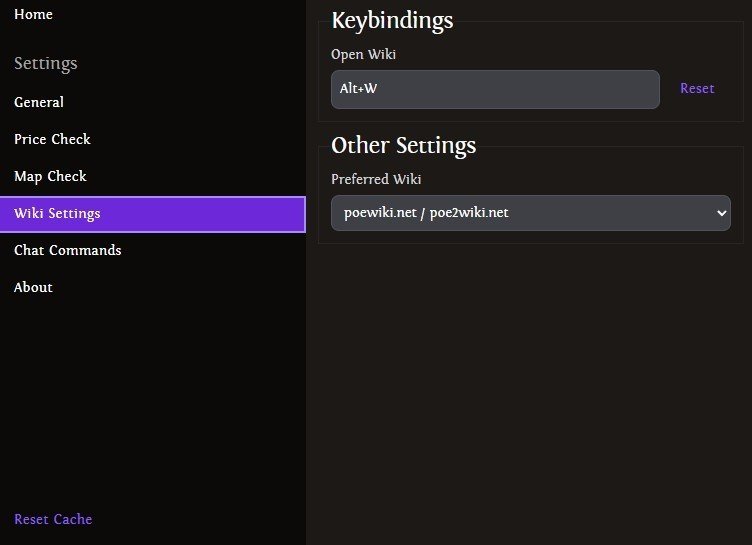Click the Open Wiki label
The width and height of the screenshot is (752, 545).
click(x=364, y=54)
